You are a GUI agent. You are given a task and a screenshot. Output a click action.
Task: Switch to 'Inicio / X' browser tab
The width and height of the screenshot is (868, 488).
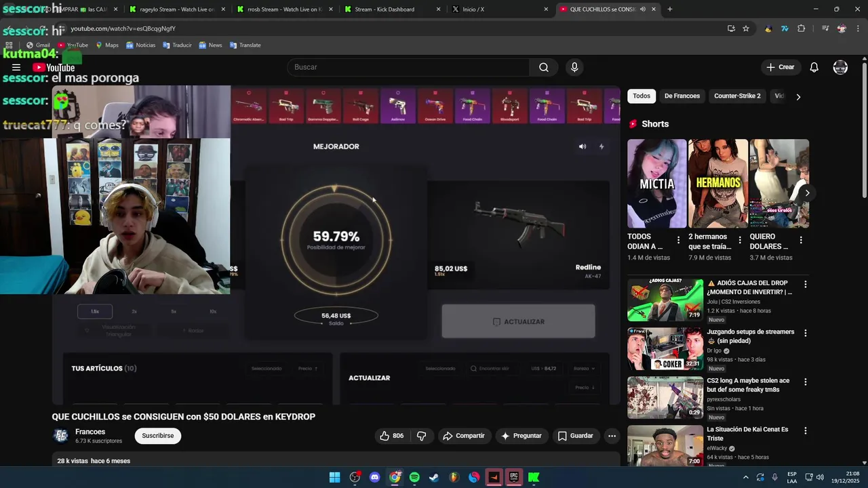coord(500,9)
